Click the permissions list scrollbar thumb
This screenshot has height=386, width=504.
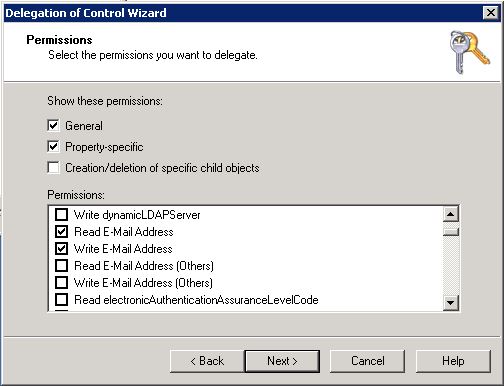tap(451, 232)
